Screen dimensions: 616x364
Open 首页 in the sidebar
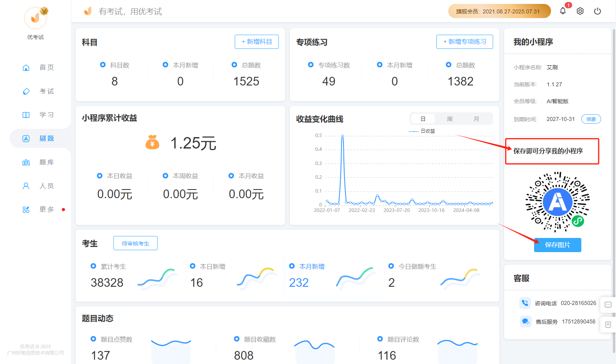click(46, 67)
